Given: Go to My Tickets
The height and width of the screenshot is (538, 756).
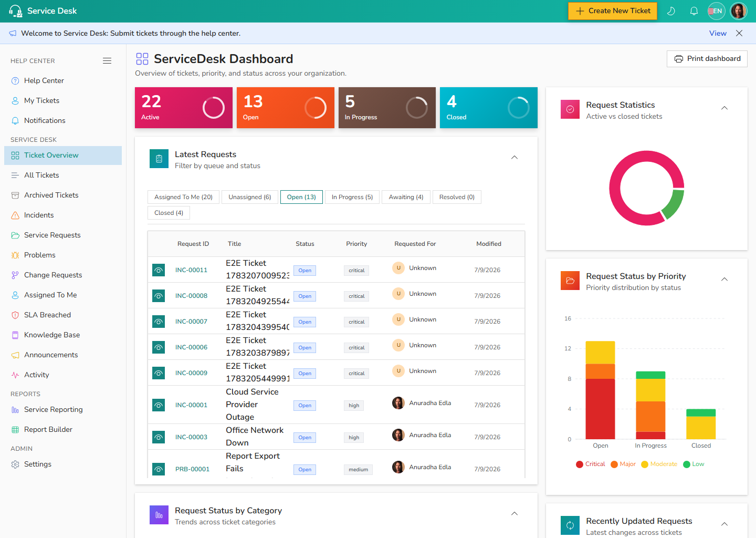Looking at the screenshot, I should click(x=63, y=100).
